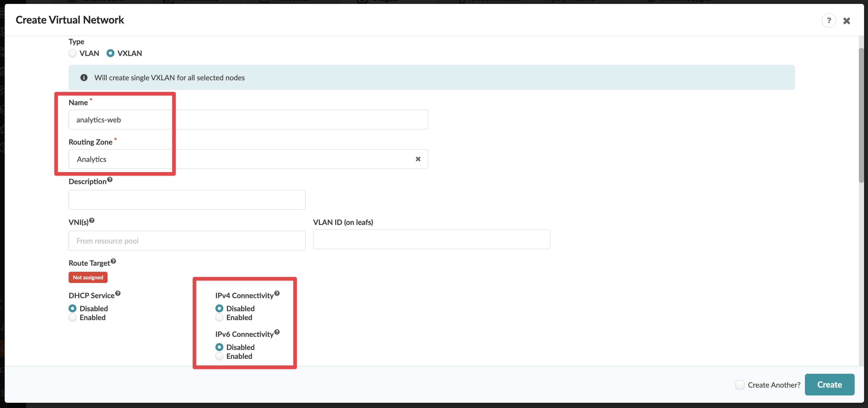The width and height of the screenshot is (868, 408).
Task: Focus the Name input field
Action: pos(248,120)
